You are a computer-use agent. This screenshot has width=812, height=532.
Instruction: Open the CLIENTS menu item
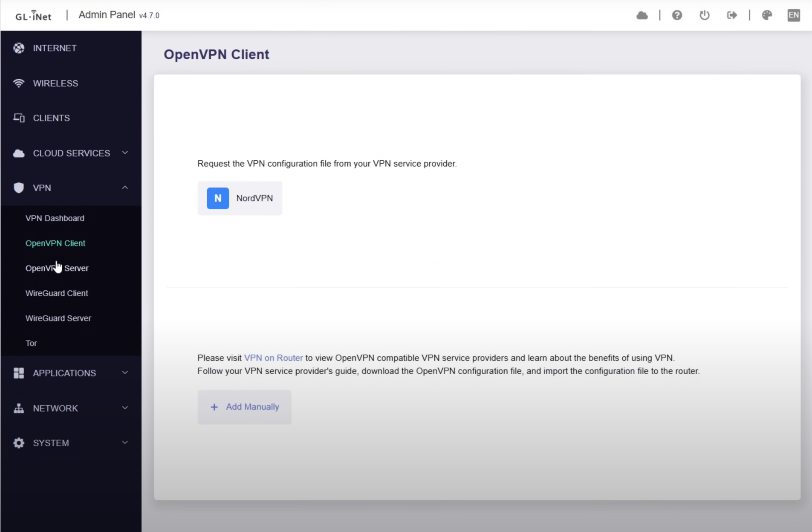coord(71,118)
